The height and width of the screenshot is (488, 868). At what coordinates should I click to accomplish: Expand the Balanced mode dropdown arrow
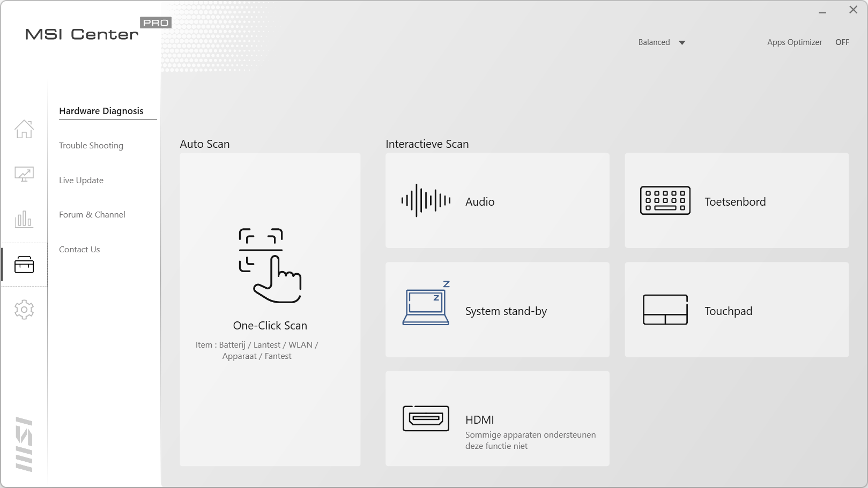tap(682, 43)
